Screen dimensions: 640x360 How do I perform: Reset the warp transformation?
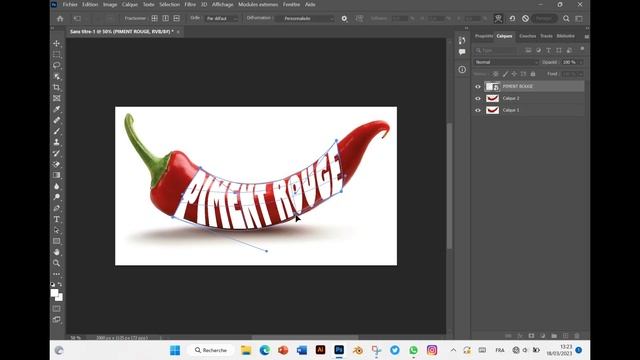pyautogui.click(x=512, y=19)
